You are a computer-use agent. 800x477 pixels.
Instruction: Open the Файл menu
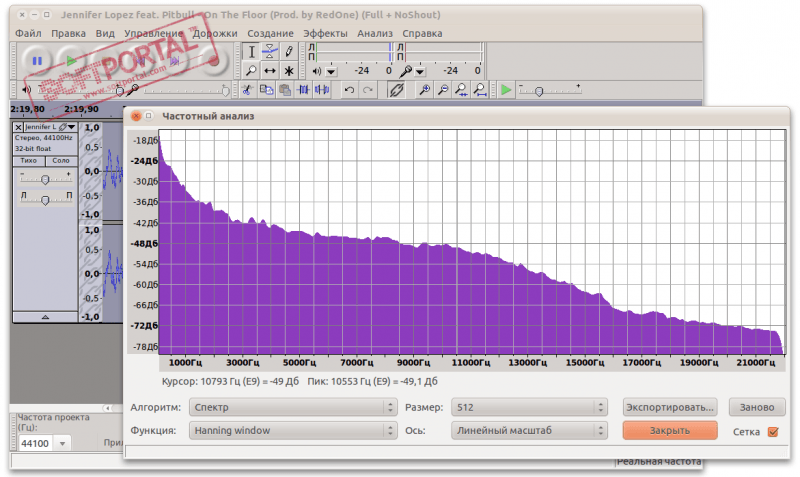click(x=28, y=33)
